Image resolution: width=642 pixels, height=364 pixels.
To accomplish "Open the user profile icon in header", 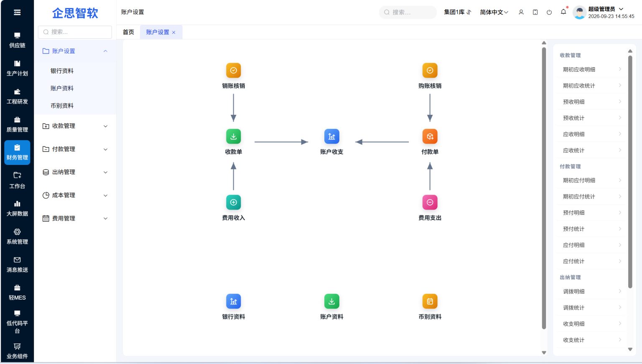I will [521, 12].
